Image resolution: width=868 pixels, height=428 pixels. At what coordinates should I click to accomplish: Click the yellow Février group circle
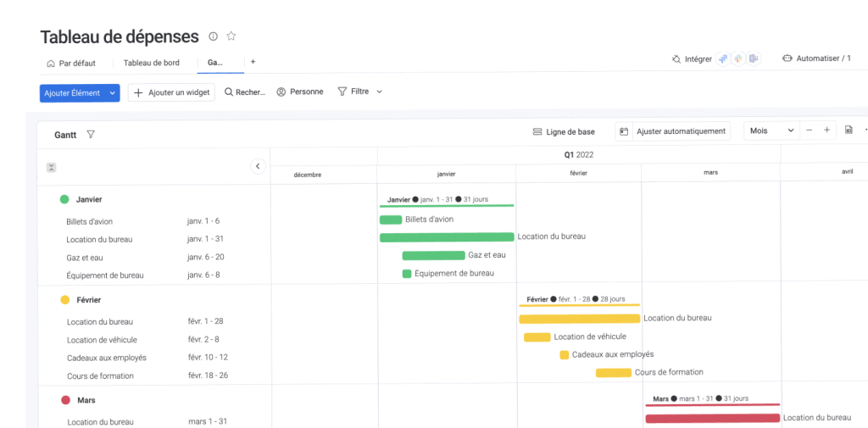64,299
